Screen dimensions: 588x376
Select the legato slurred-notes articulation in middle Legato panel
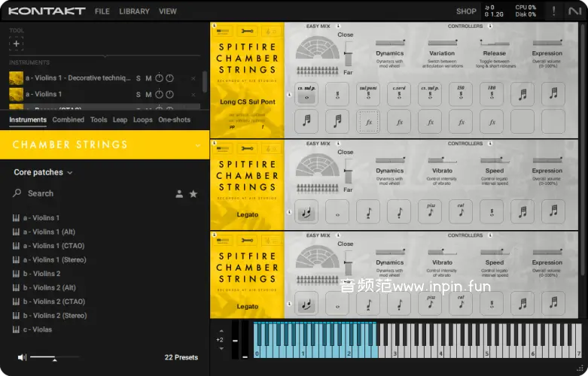click(306, 211)
